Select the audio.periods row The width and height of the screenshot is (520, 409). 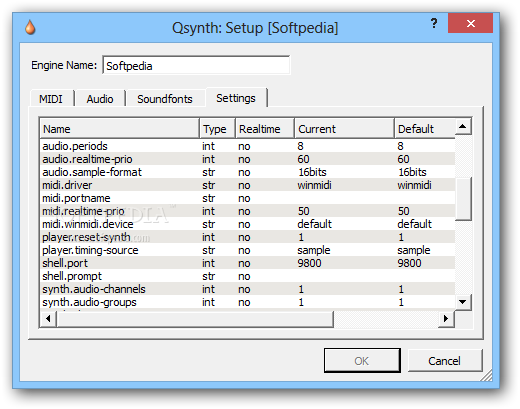[x=247, y=146]
